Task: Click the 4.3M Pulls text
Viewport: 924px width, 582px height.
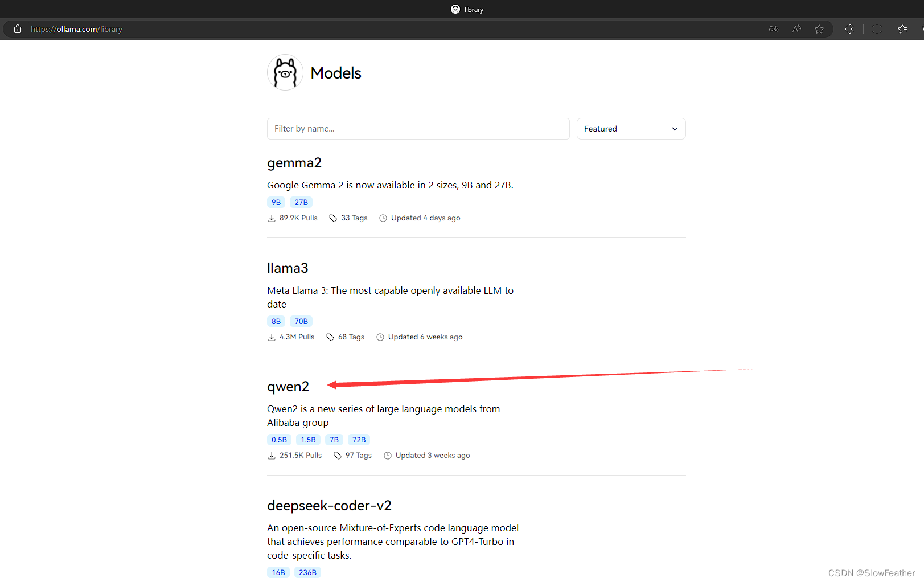Action: click(x=297, y=337)
